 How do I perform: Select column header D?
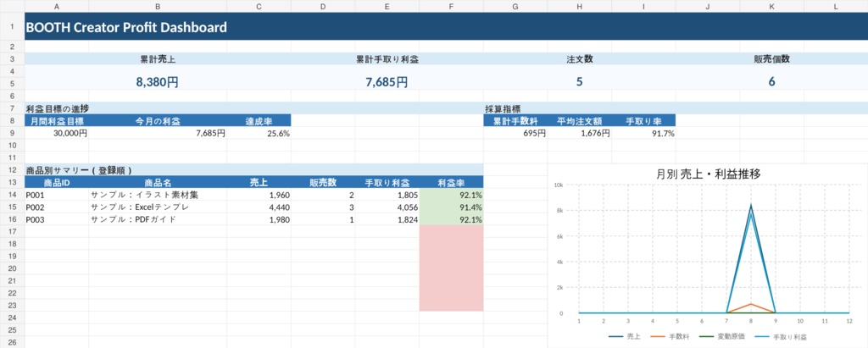coord(323,6)
